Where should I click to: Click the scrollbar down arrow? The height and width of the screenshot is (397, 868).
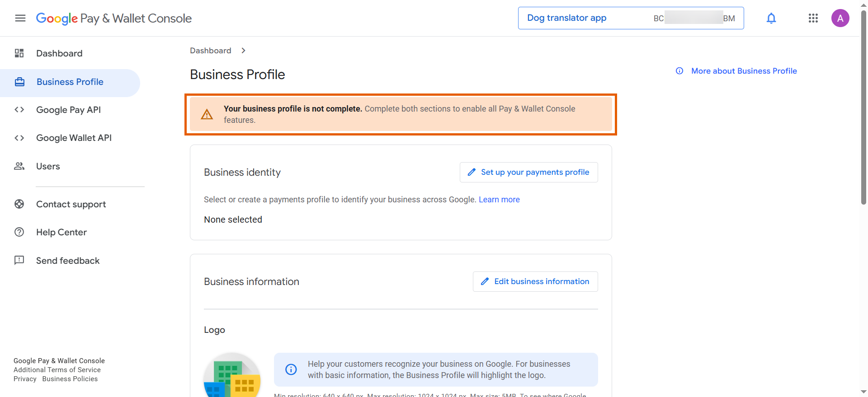pyautogui.click(x=863, y=392)
